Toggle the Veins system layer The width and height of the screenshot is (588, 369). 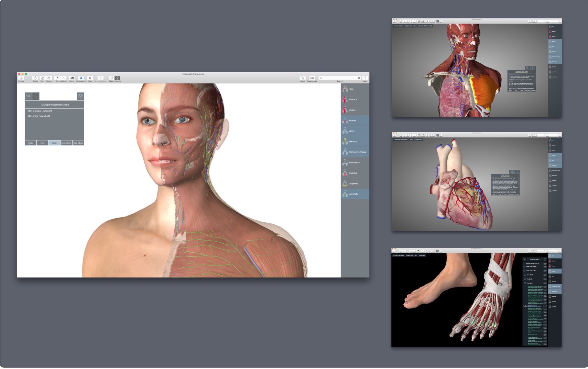point(355,131)
